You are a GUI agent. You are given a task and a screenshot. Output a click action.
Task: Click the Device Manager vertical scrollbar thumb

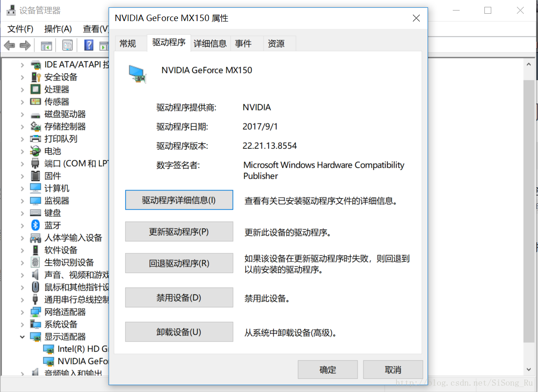[x=529, y=211]
